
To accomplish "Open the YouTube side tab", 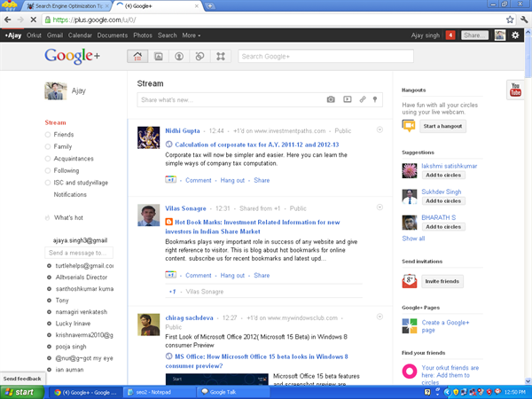I will click(x=515, y=90).
